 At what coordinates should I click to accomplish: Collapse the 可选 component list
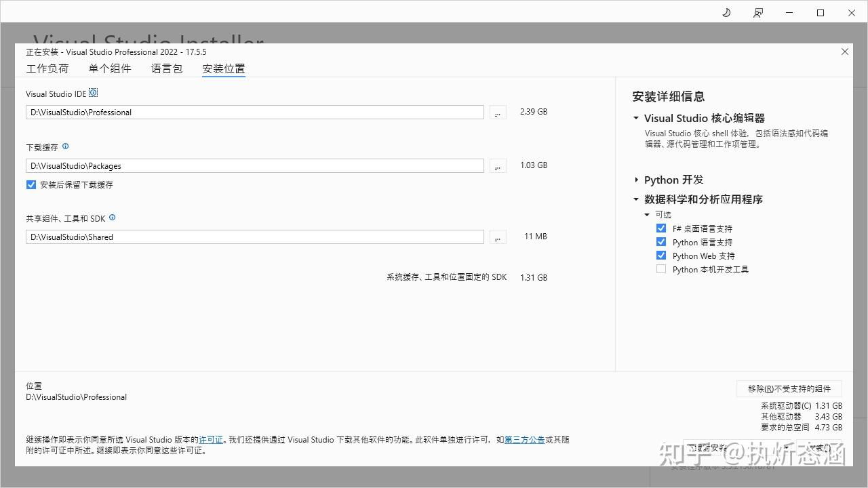click(647, 214)
